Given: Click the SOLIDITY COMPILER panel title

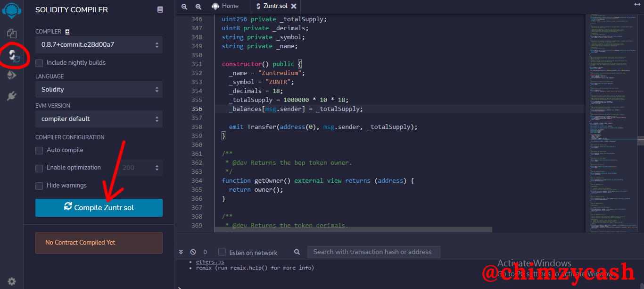Looking at the screenshot, I should (x=72, y=9).
